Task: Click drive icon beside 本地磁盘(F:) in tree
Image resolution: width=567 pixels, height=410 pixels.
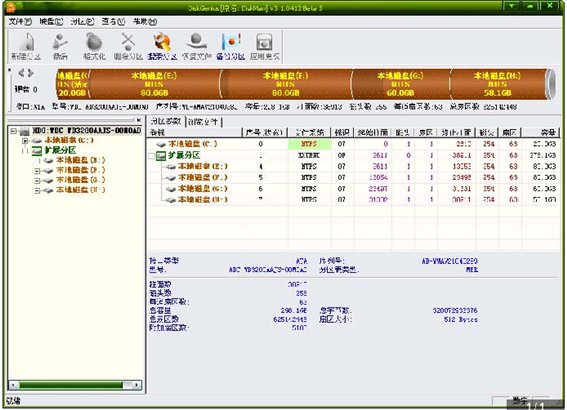Action: (48, 171)
